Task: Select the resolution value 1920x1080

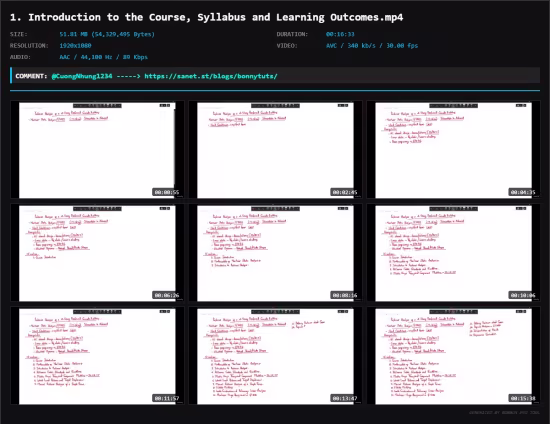Action: coord(75,46)
